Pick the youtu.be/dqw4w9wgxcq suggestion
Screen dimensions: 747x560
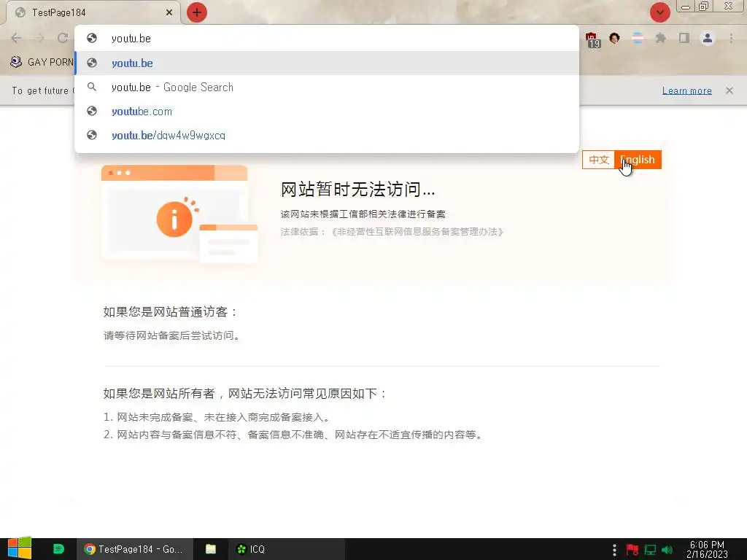click(328, 135)
